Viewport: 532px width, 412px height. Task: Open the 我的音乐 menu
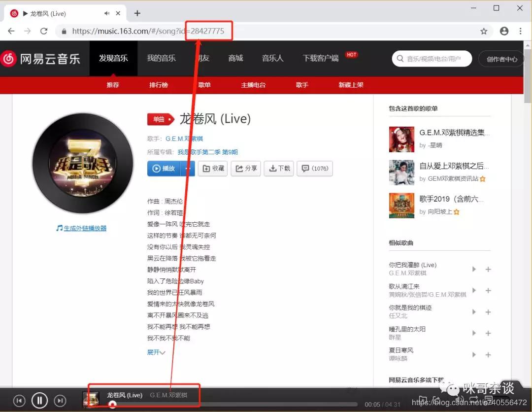point(161,58)
